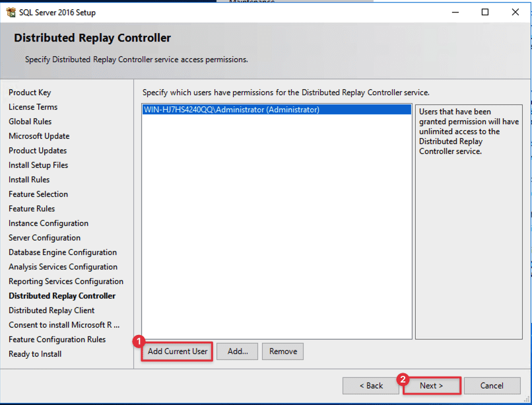
Task: Jump to Feature Selection step
Action: coord(38,194)
